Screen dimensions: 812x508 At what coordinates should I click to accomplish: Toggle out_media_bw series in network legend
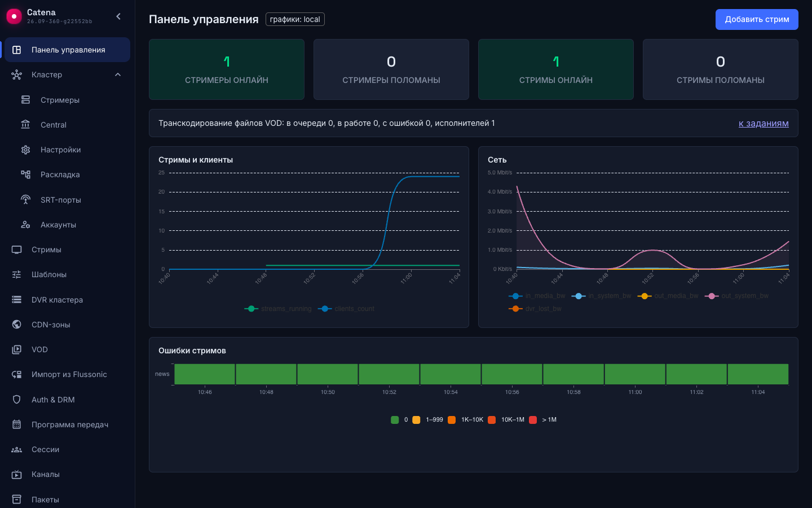pyautogui.click(x=668, y=296)
